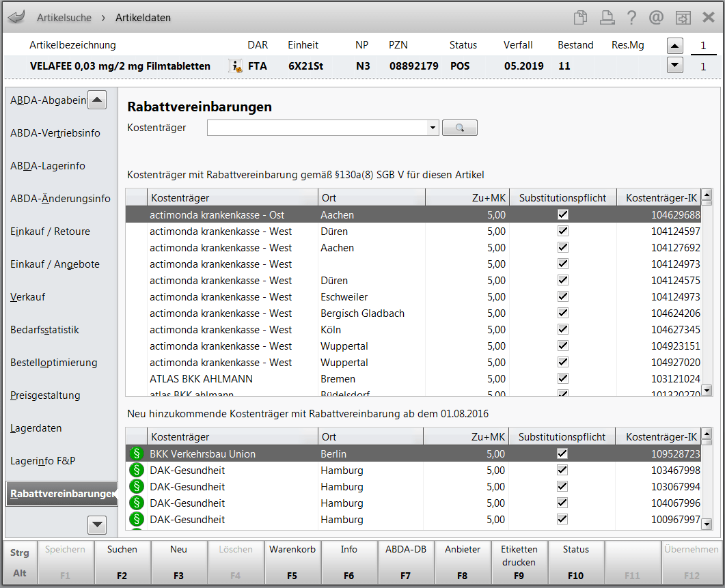This screenshot has height=588, width=725.
Task: Go to next article with the down arrow
Action: 675,65
